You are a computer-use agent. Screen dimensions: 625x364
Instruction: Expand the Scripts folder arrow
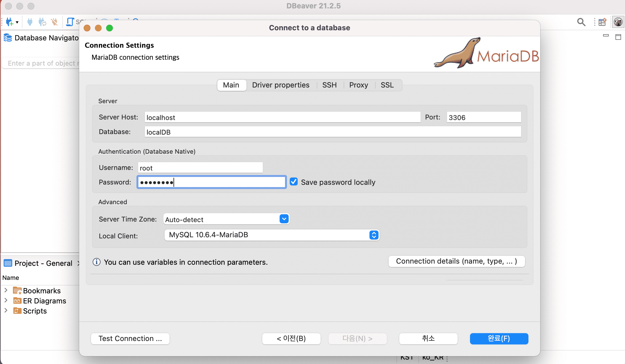(x=6, y=310)
